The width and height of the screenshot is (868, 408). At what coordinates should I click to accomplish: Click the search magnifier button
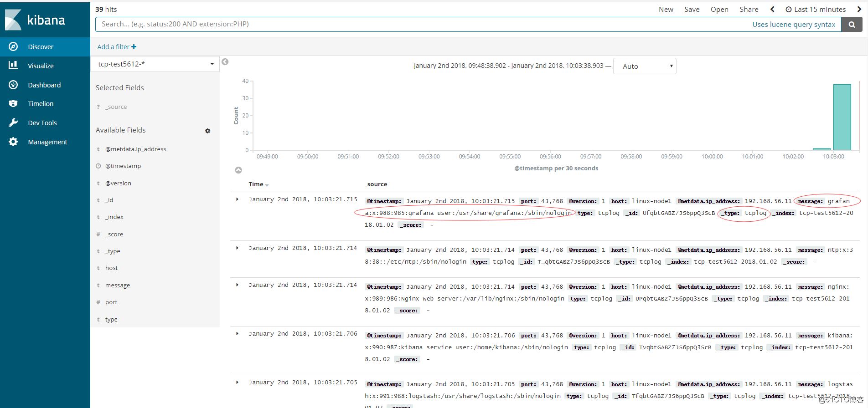point(852,25)
